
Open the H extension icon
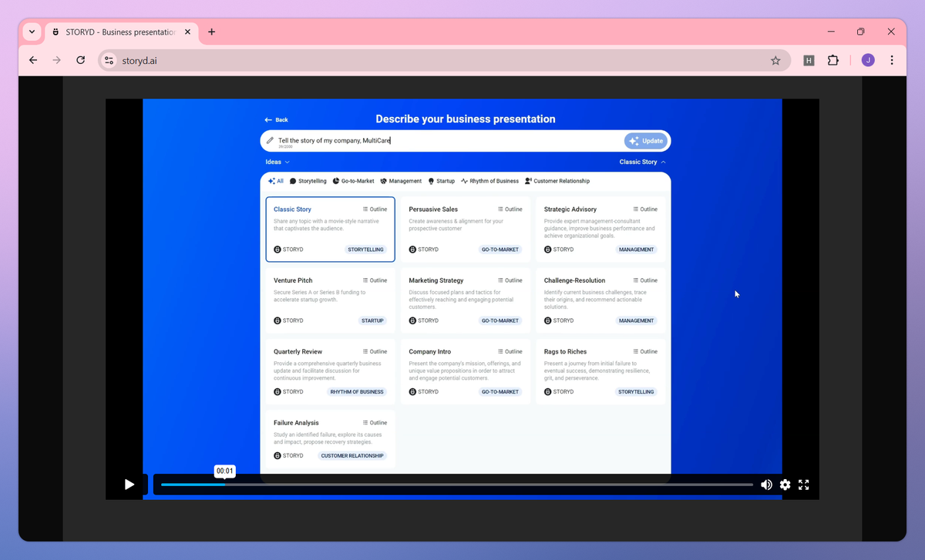point(809,60)
